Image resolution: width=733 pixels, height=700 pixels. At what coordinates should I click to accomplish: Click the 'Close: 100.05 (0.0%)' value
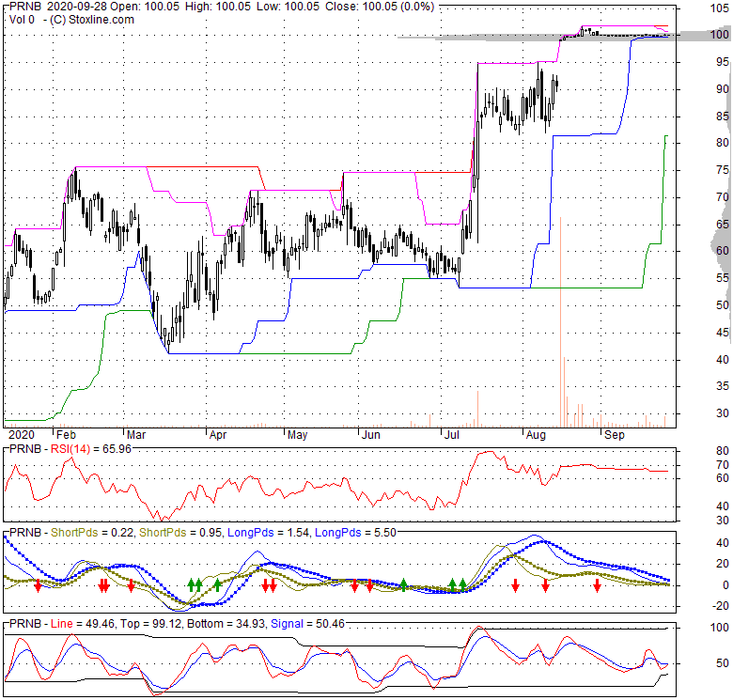380,7
